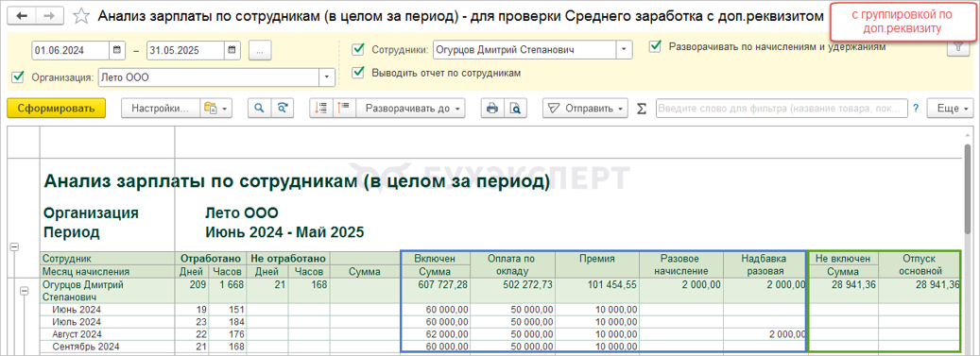Click Июль 2024 worked hours 184
The image size is (980, 356).
pyautogui.click(x=229, y=322)
